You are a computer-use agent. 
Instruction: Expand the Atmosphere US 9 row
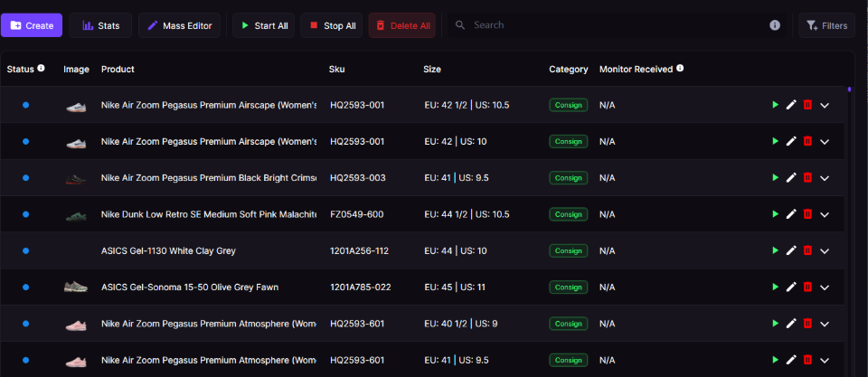[825, 324]
